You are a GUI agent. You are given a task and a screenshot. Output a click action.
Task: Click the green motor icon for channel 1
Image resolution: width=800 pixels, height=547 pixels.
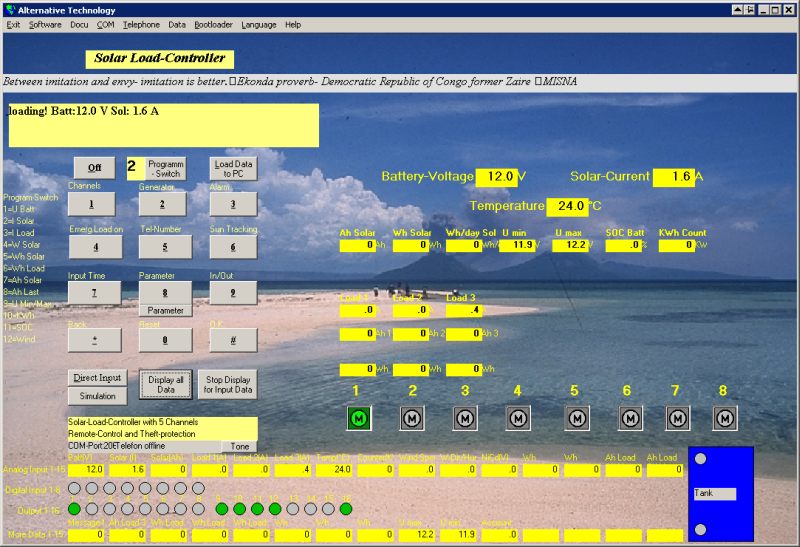[x=359, y=418]
